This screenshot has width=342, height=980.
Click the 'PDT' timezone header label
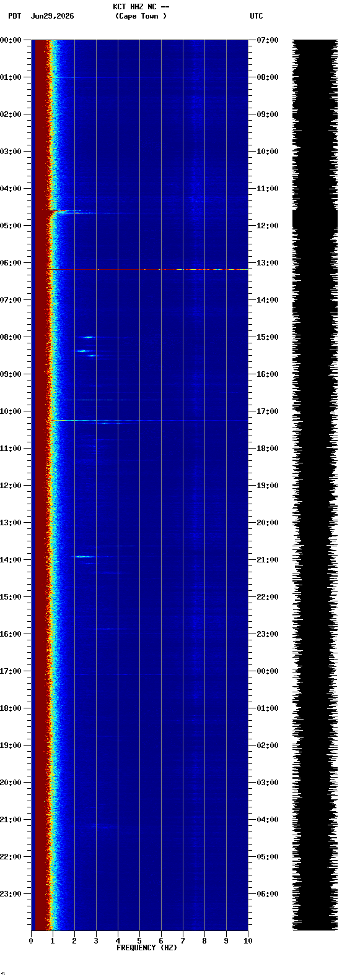click(x=14, y=16)
